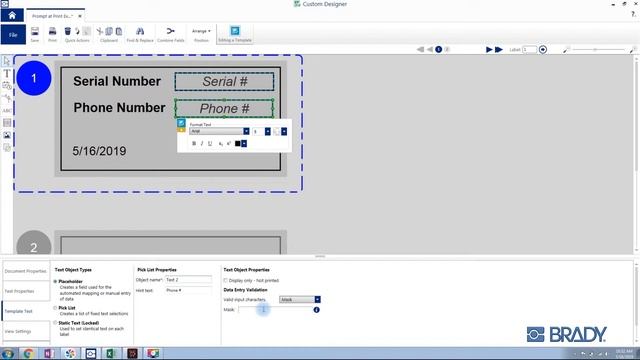Open the Text Properties tab
Image resolution: width=640 pixels, height=360 pixels.
point(26,291)
